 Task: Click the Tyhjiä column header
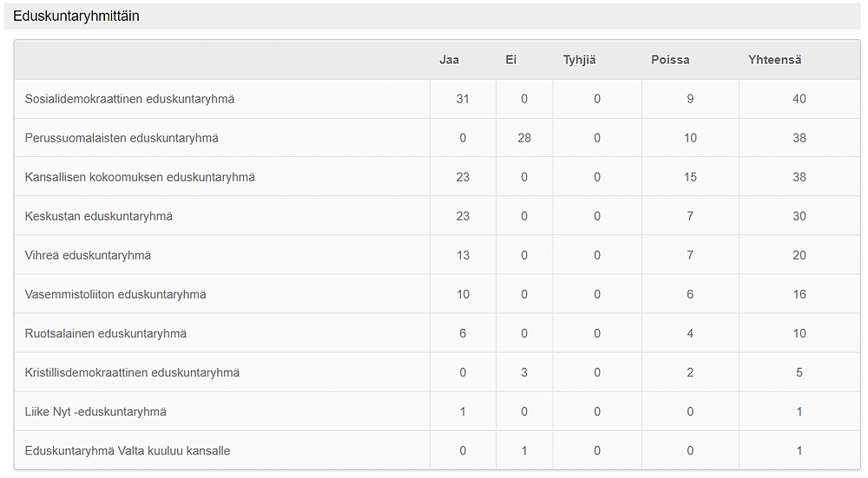(x=580, y=60)
